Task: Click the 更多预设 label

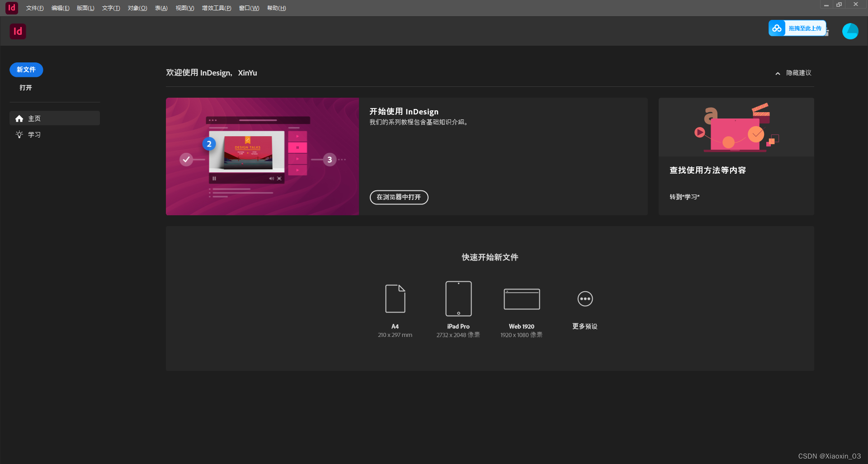Action: click(x=585, y=327)
